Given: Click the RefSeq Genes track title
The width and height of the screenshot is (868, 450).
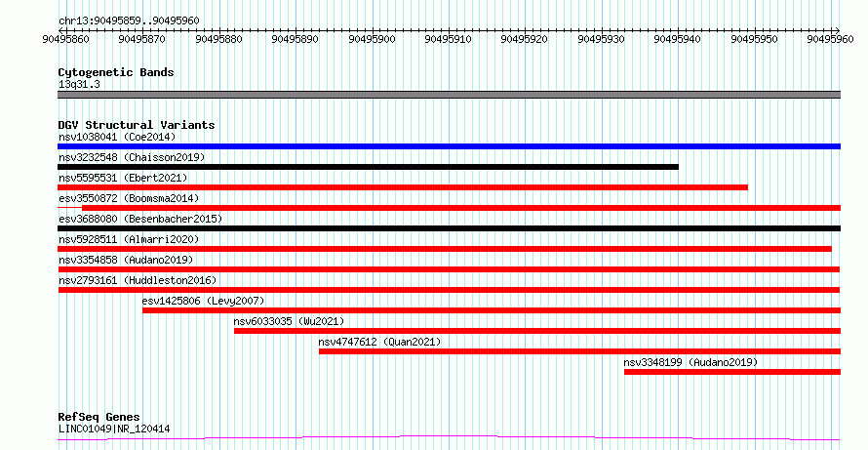Looking at the screenshot, I should [x=99, y=417].
